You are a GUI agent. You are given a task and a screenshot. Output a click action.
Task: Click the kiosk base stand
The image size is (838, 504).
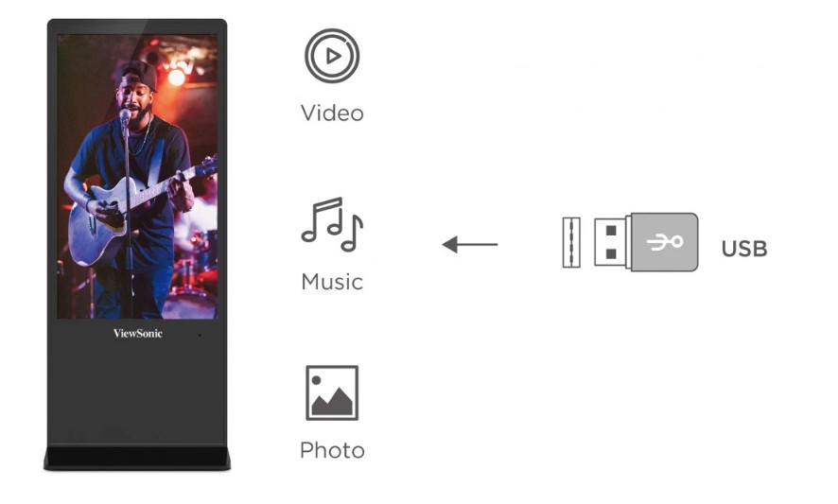click(x=137, y=459)
